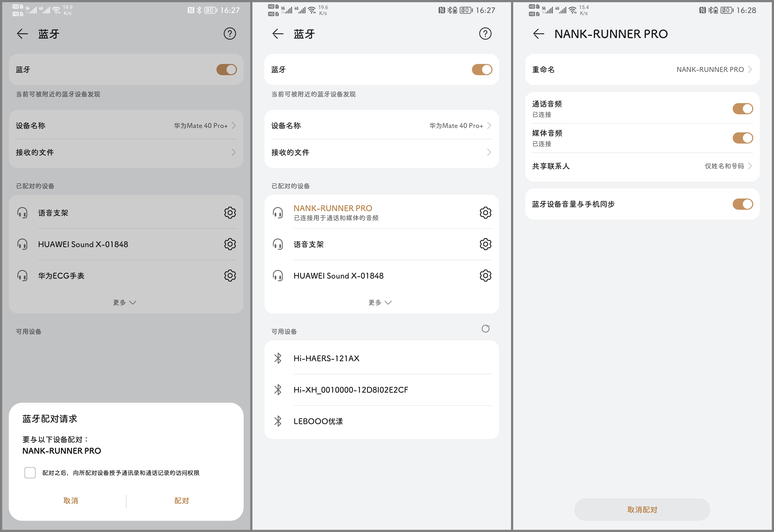Open settings gear for HUAWEI Sound X-01848 in middle screen
Screen dimensions: 774x532
click(485, 276)
